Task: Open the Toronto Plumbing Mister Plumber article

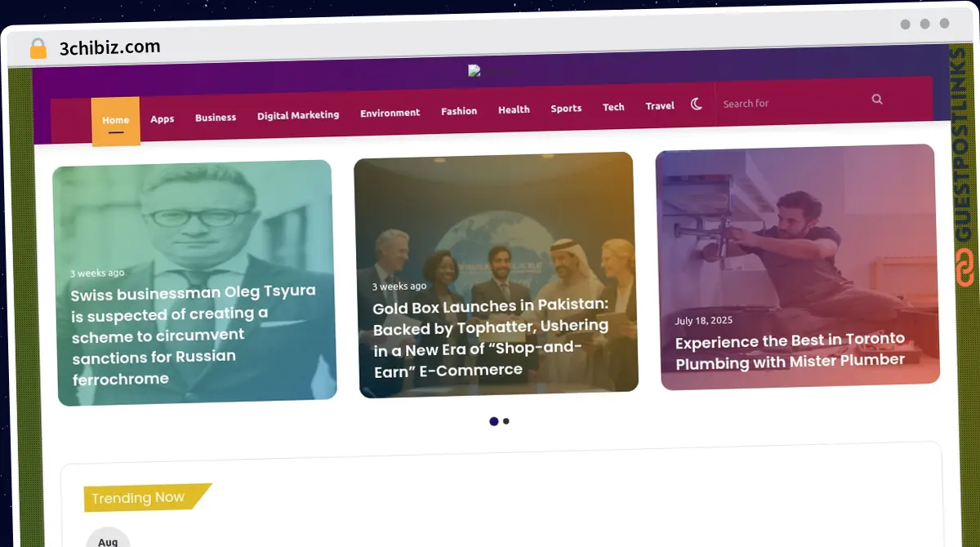Action: point(790,351)
